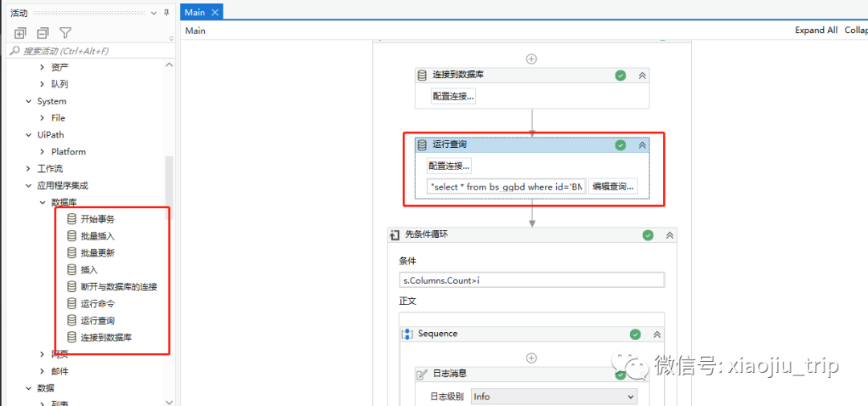Image resolution: width=868 pixels, height=406 pixels.
Task: Select the 批量更新 activity
Action: (97, 253)
